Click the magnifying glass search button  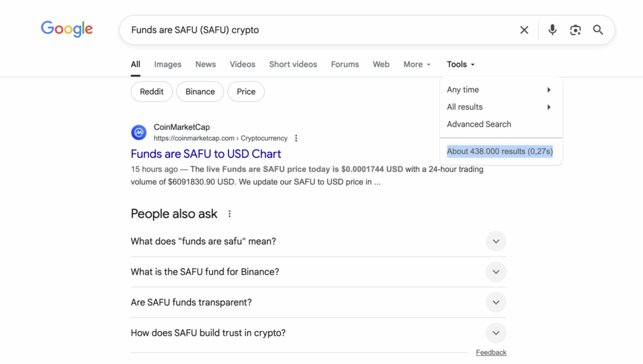(598, 30)
